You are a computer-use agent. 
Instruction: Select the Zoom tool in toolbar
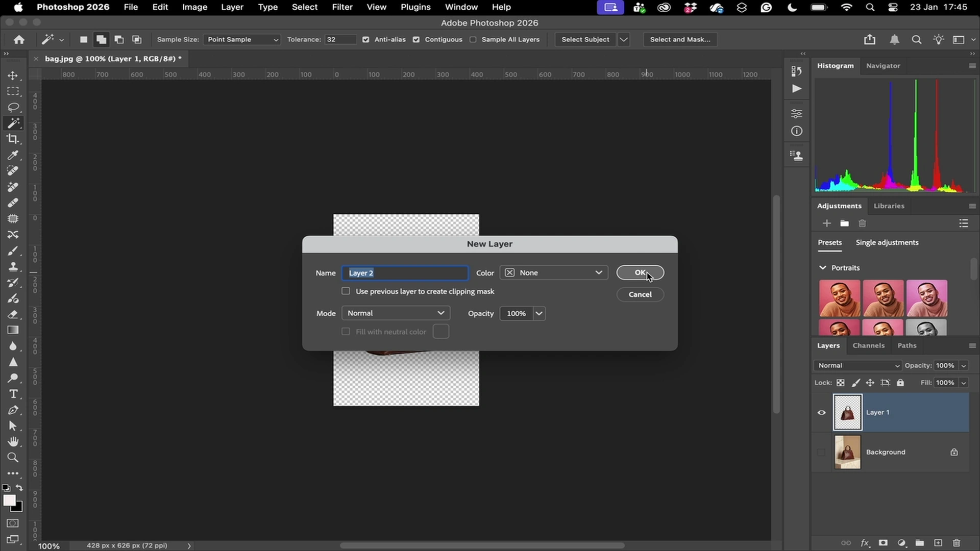coord(13,457)
